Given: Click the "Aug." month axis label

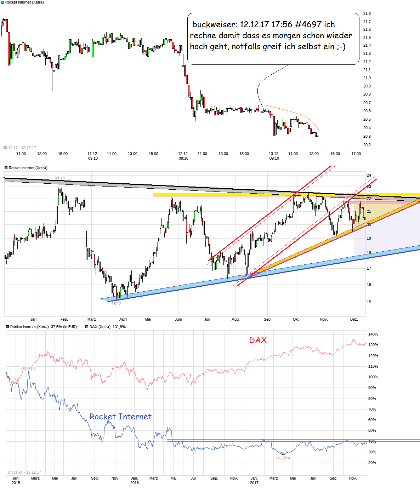Looking at the screenshot, I should tap(235, 319).
